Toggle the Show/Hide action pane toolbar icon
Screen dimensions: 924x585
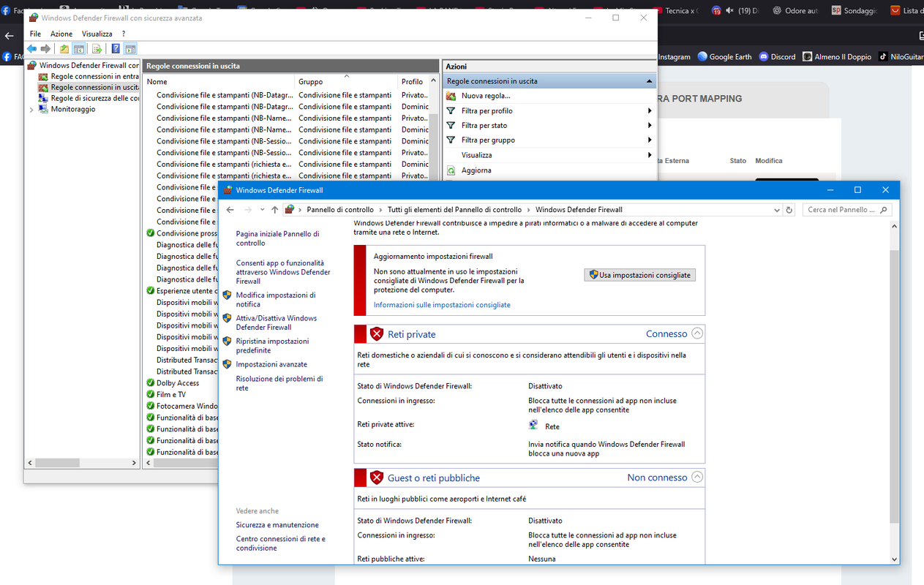coord(130,49)
